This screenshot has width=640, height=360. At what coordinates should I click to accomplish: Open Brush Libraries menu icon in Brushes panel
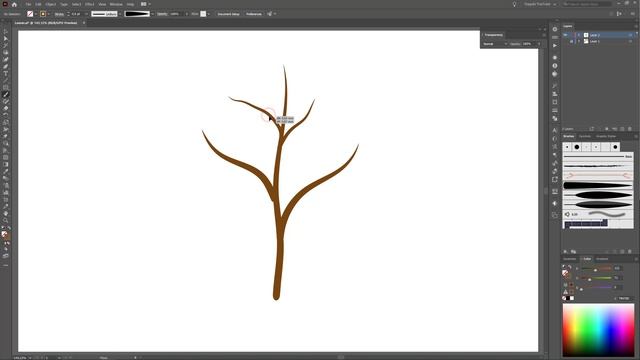[566, 251]
